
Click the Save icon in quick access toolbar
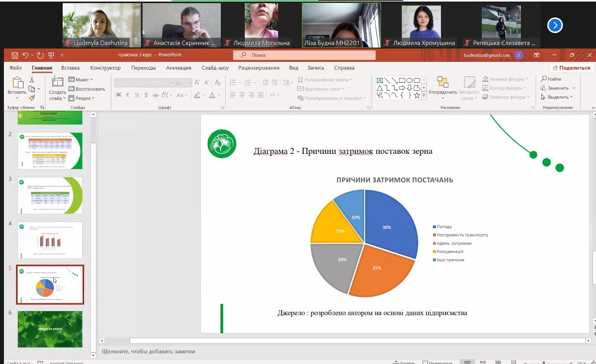click(15, 55)
